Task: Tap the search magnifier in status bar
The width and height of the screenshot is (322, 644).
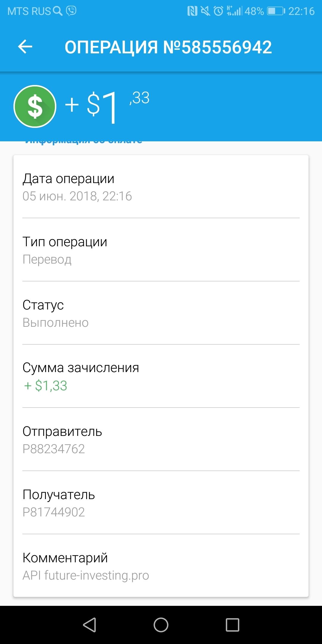Action: coord(58,11)
